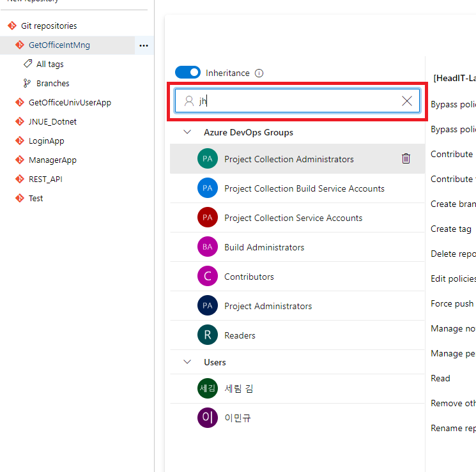This screenshot has height=472, width=476.
Task: Click the GetOfficeUnivUserApp repository icon
Action: point(20,102)
